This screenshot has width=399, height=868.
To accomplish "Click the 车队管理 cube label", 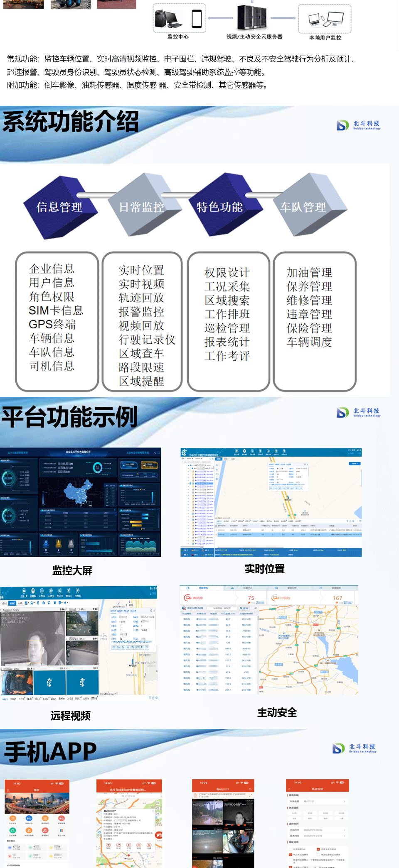I will coord(303,207).
